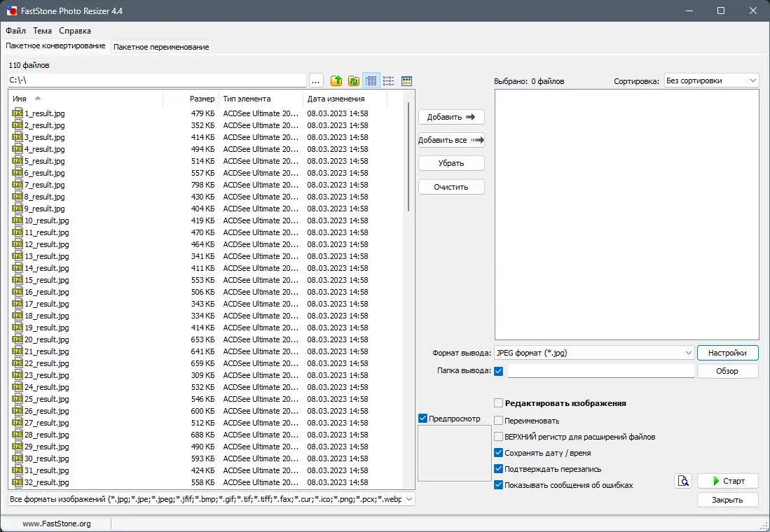The height and width of the screenshot is (532, 770).
Task: Open the Тема menu
Action: (42, 31)
